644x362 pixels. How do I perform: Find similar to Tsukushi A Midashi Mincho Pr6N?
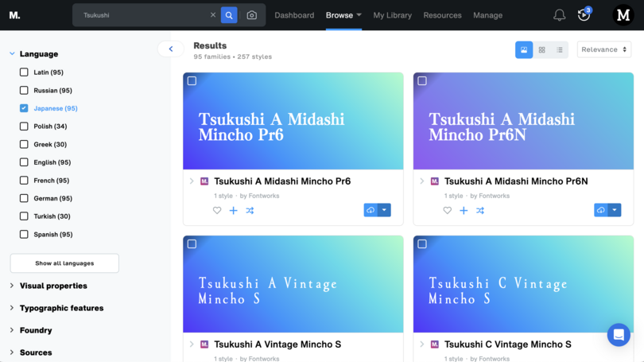480,210
